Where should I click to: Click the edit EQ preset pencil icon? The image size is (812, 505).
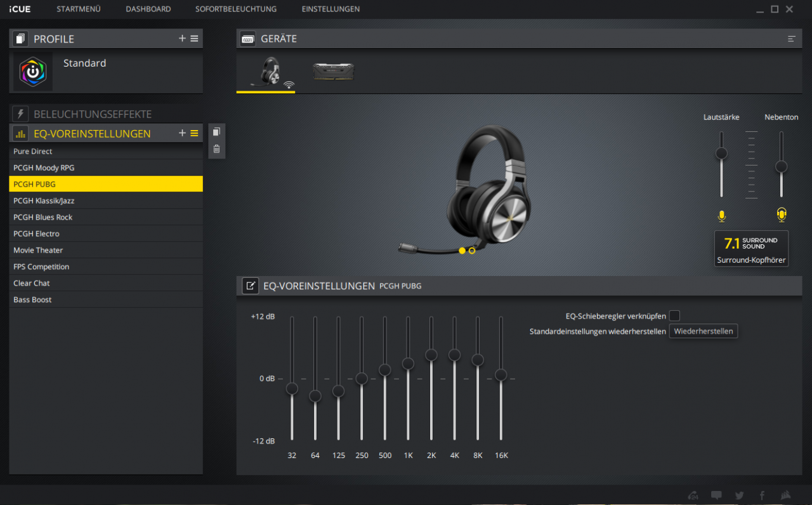point(250,285)
